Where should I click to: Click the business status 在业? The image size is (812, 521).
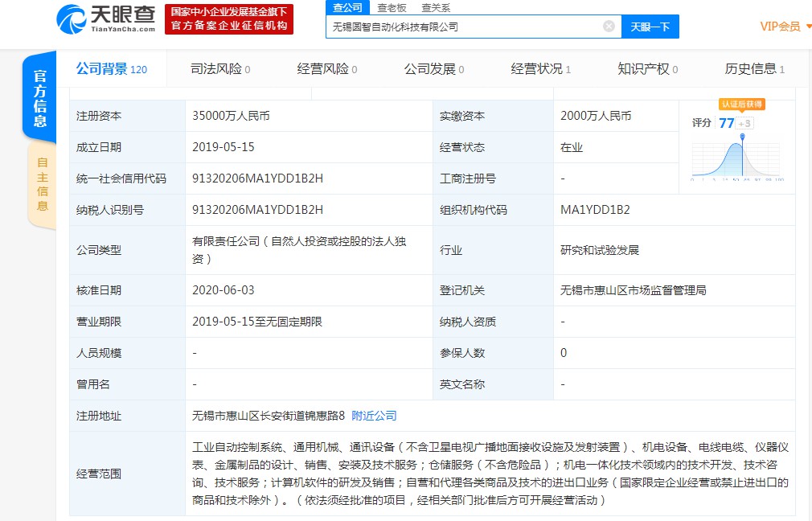571,148
